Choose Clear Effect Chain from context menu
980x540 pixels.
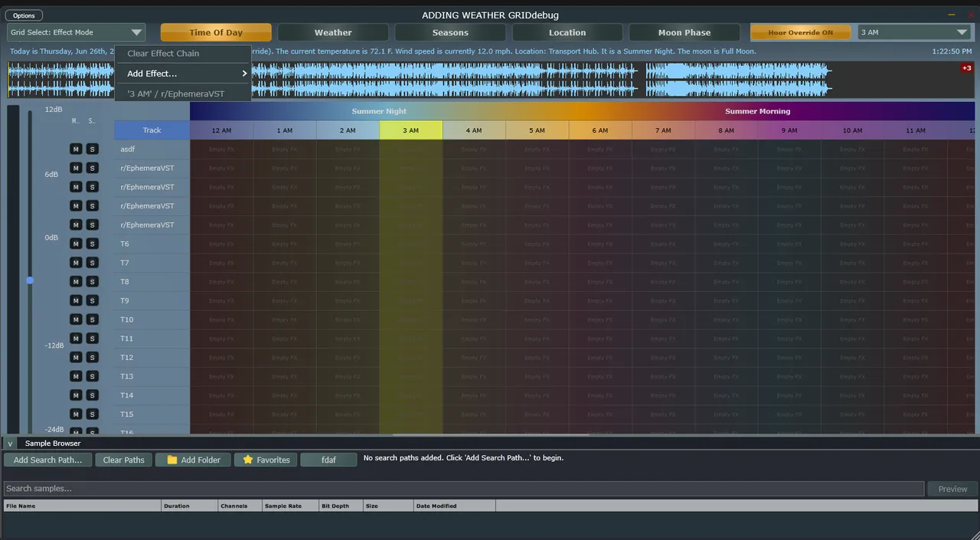click(163, 54)
